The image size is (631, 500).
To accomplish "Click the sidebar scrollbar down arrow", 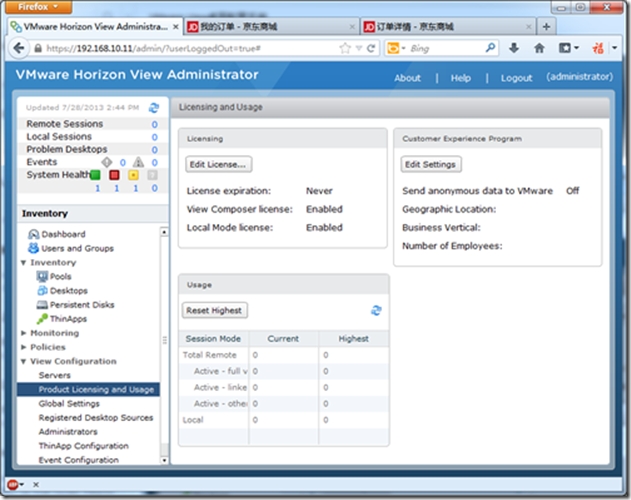I will (164, 460).
